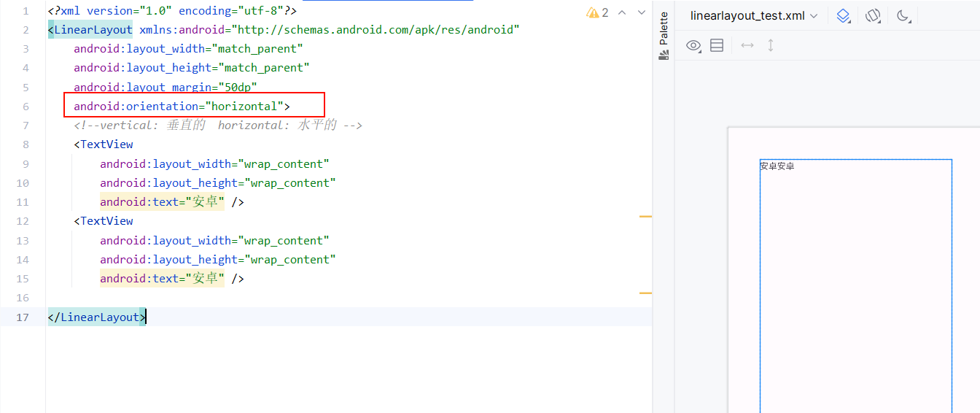The height and width of the screenshot is (413, 980).
Task: Click layout_width "match_parent" on line 3
Action: [257, 49]
